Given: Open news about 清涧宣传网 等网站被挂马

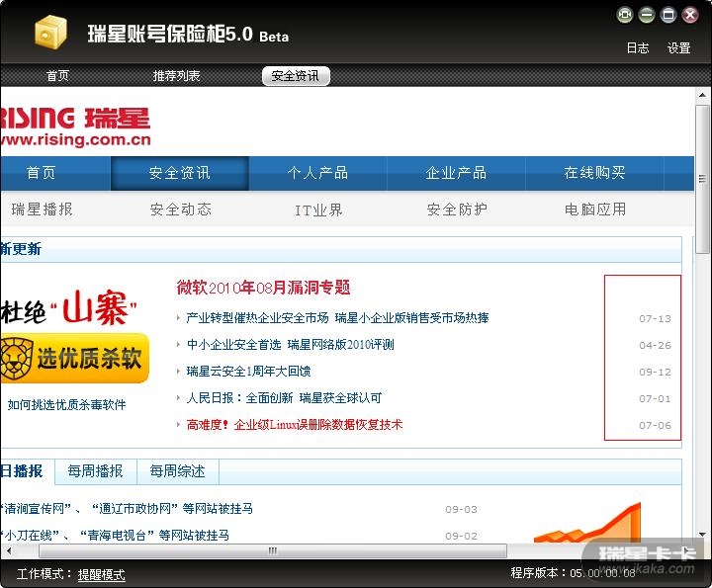Looking at the screenshot, I should (127, 509).
